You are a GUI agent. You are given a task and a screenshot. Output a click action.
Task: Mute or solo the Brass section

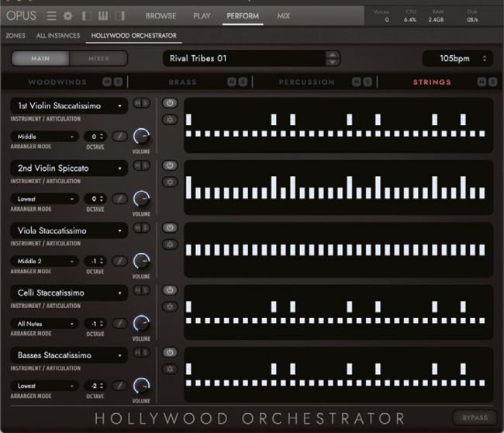point(237,82)
